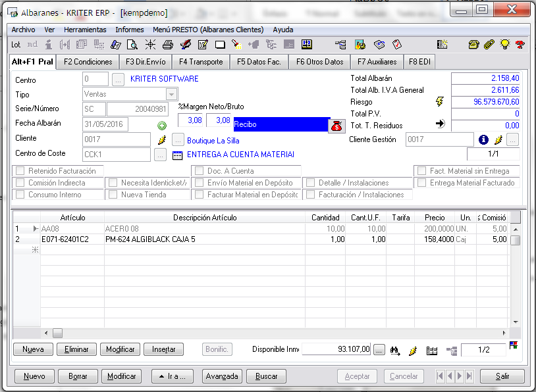
Task: Enable Facturar Material en Depósito checkbox
Action: (x=199, y=195)
